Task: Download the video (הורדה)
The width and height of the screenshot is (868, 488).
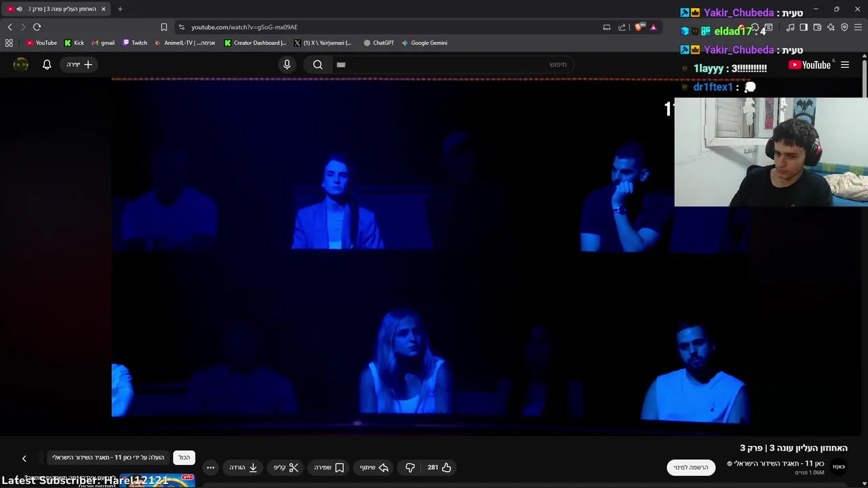Action: (243, 468)
